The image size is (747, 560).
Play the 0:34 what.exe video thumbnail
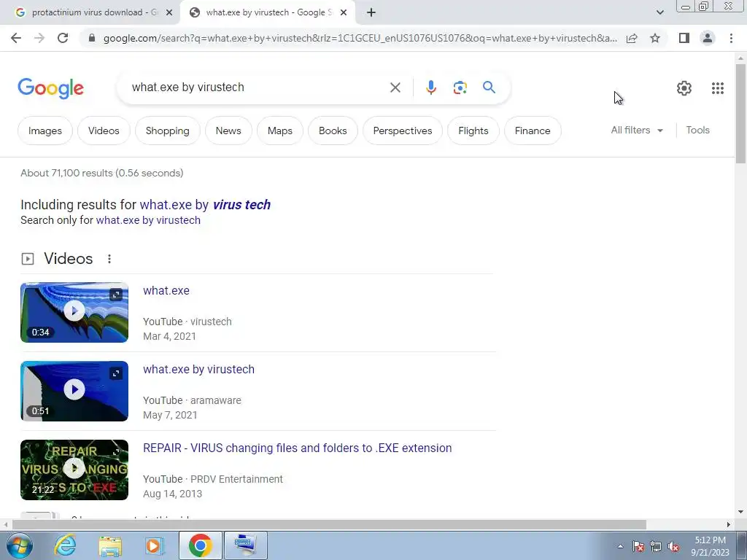pos(74,312)
